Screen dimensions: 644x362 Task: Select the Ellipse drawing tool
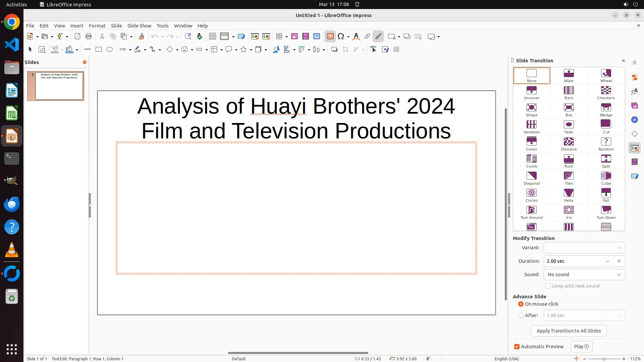tap(110, 50)
